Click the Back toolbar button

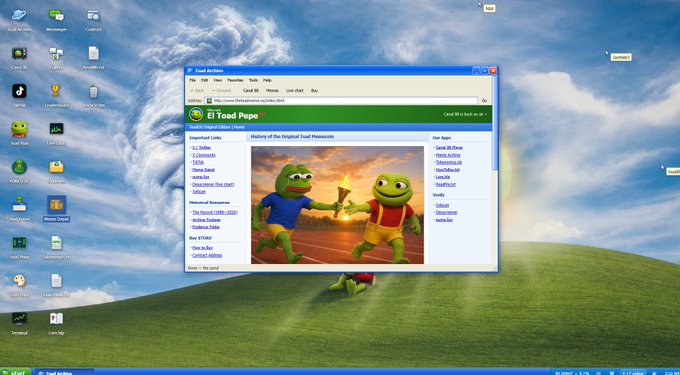197,91
